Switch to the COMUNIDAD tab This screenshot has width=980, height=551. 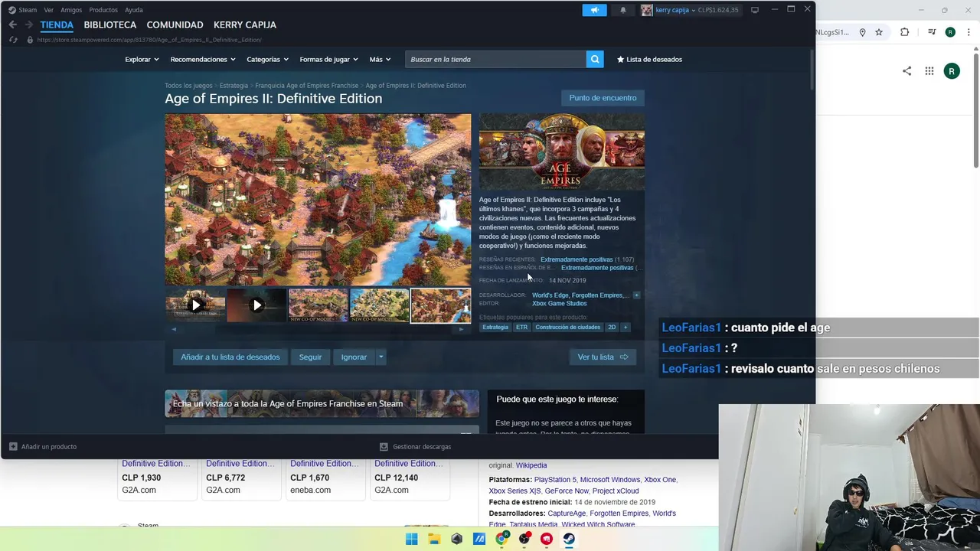[175, 24]
